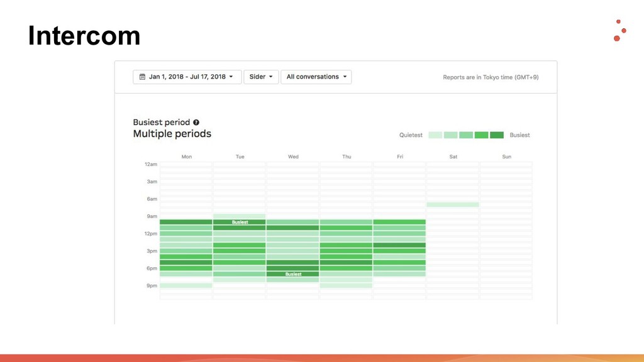This screenshot has height=362, width=644.
Task: Click the Multiple periods heading
Action: point(172,134)
